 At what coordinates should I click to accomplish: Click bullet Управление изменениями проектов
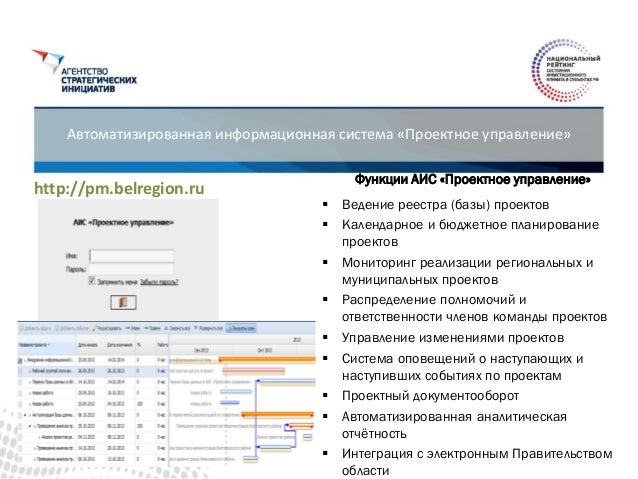[x=453, y=337]
